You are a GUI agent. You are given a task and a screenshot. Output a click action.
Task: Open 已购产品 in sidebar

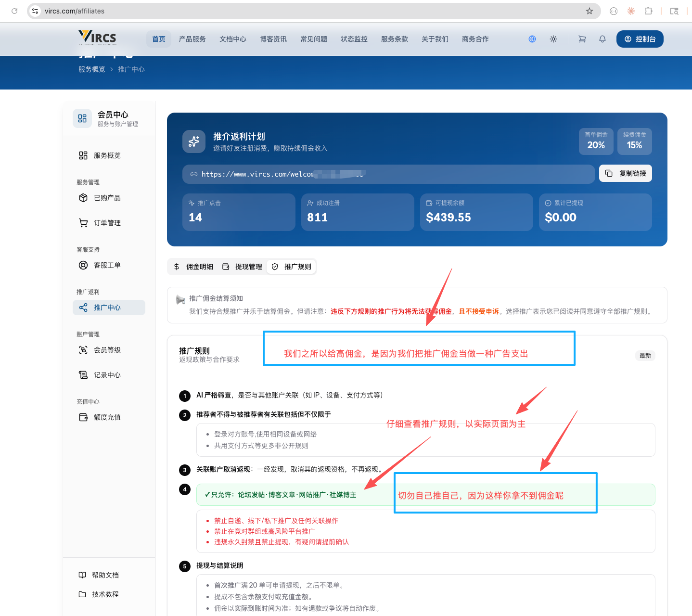pos(109,198)
